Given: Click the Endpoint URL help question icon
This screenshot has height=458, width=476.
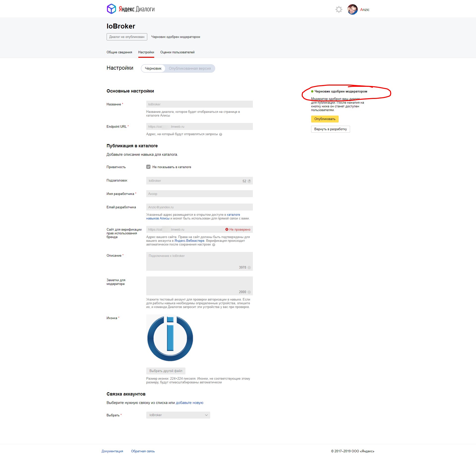Looking at the screenshot, I should pos(221,134).
